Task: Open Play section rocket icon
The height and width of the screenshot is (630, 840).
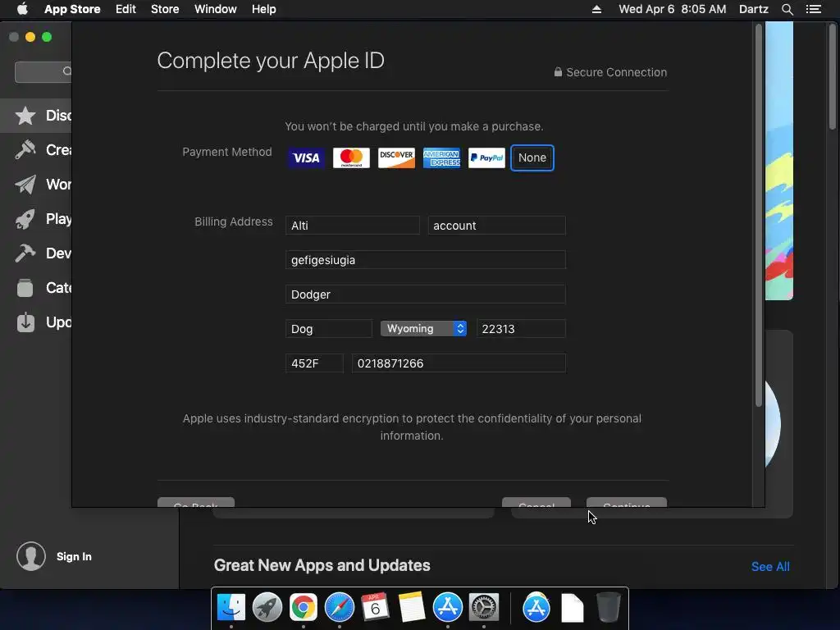Action: (25, 218)
